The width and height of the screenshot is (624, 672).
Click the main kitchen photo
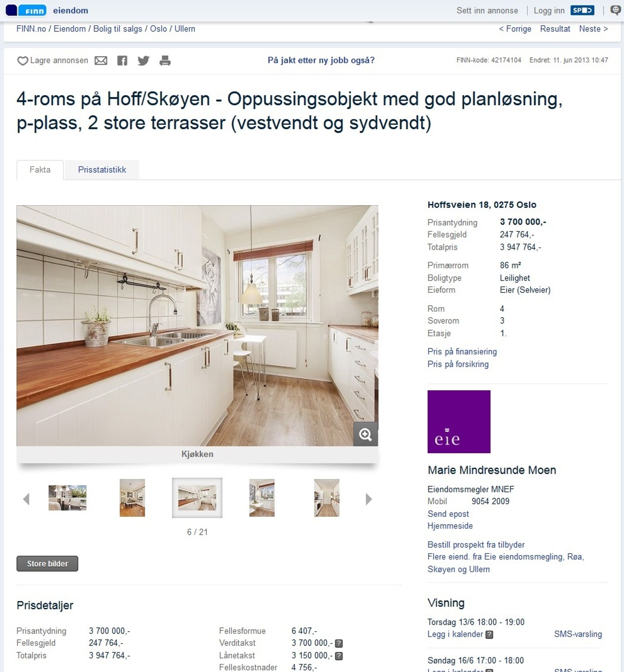point(197,325)
